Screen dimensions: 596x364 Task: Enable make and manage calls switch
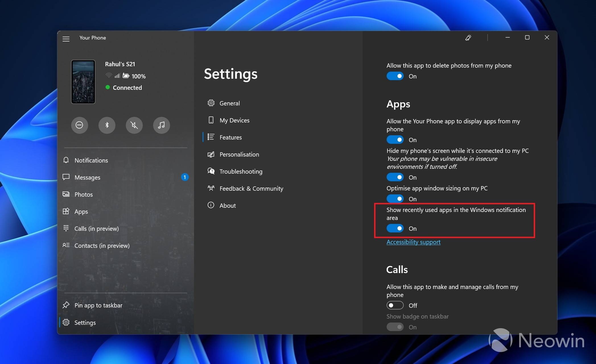pos(395,305)
